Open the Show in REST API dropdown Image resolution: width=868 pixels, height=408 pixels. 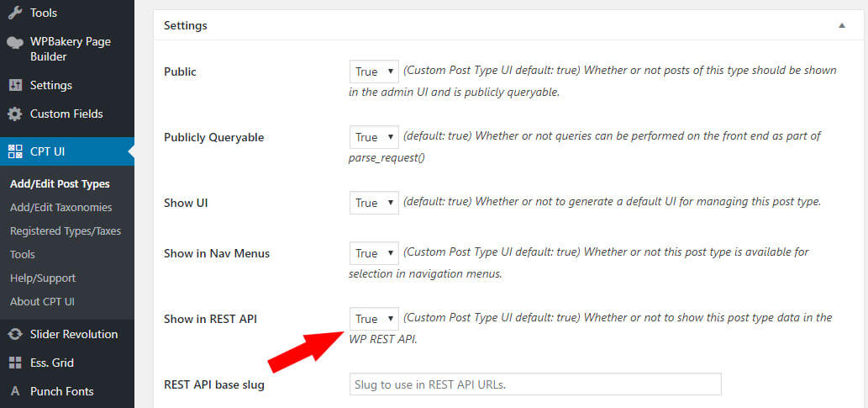point(374,319)
